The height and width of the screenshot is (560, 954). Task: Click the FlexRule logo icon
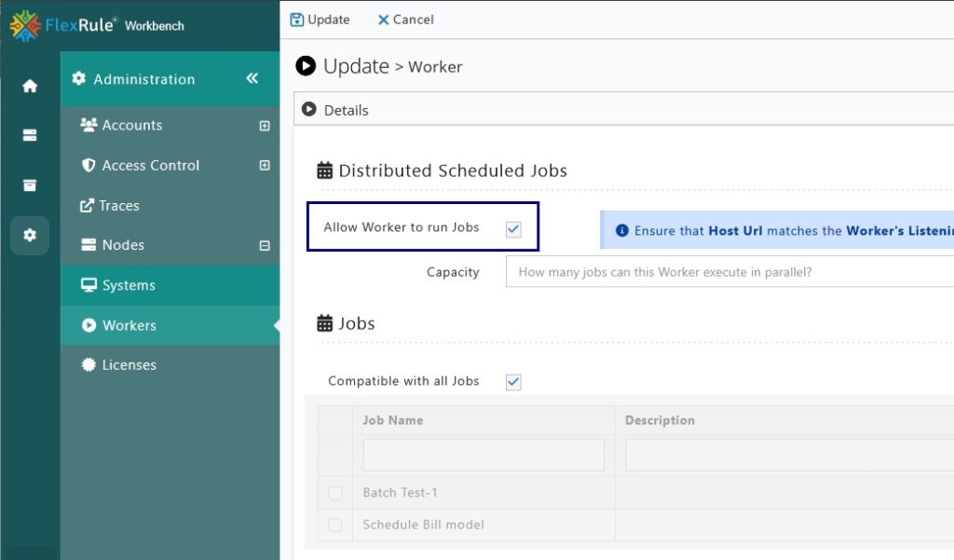(x=25, y=25)
